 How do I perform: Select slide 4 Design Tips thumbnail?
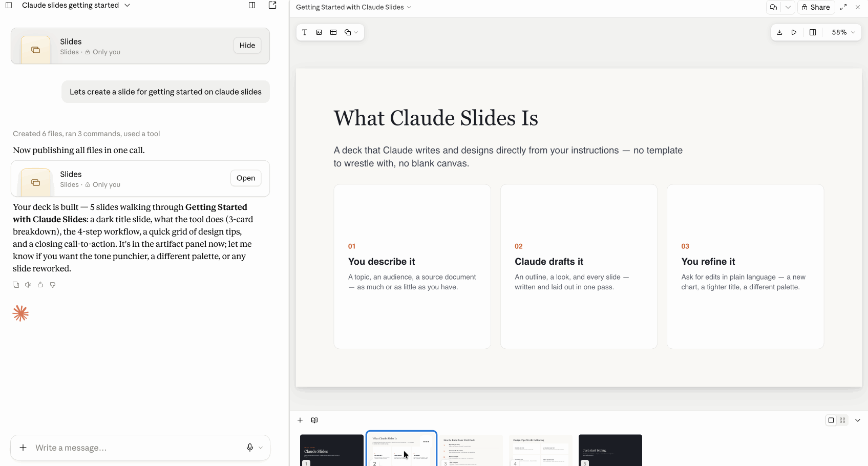(x=541, y=450)
